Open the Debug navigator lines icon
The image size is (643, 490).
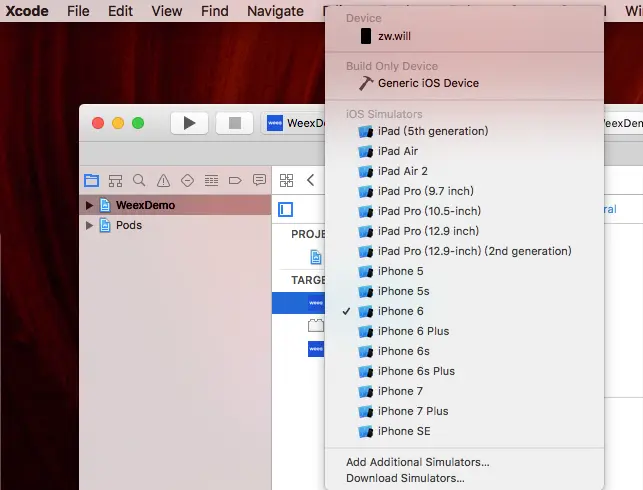(x=211, y=180)
